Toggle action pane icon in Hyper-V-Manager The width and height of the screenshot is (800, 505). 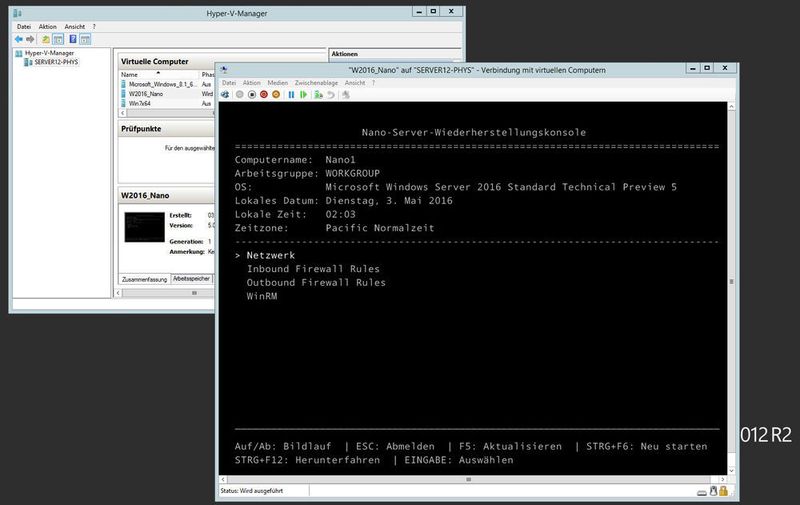pyautogui.click(x=85, y=39)
